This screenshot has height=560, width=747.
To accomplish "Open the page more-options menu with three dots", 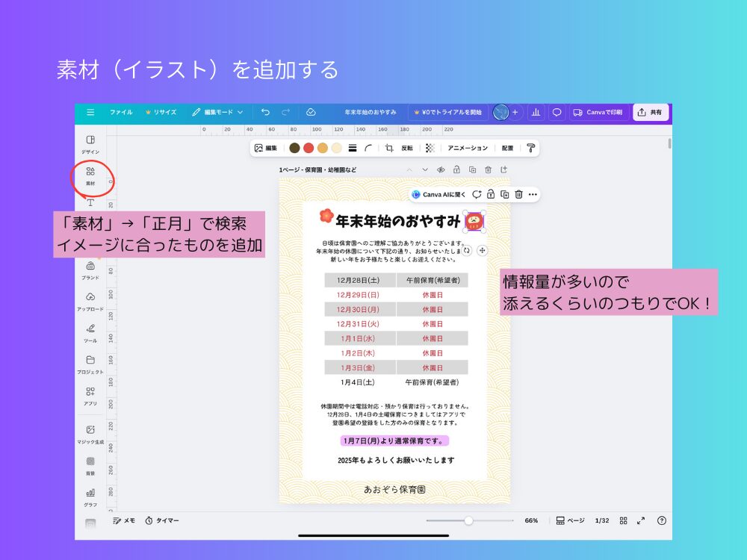I will [533, 195].
